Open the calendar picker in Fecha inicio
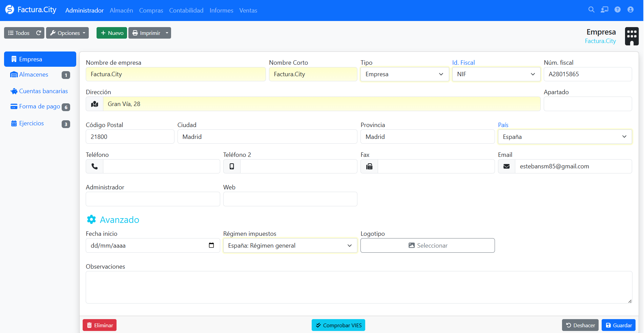 coord(211,245)
